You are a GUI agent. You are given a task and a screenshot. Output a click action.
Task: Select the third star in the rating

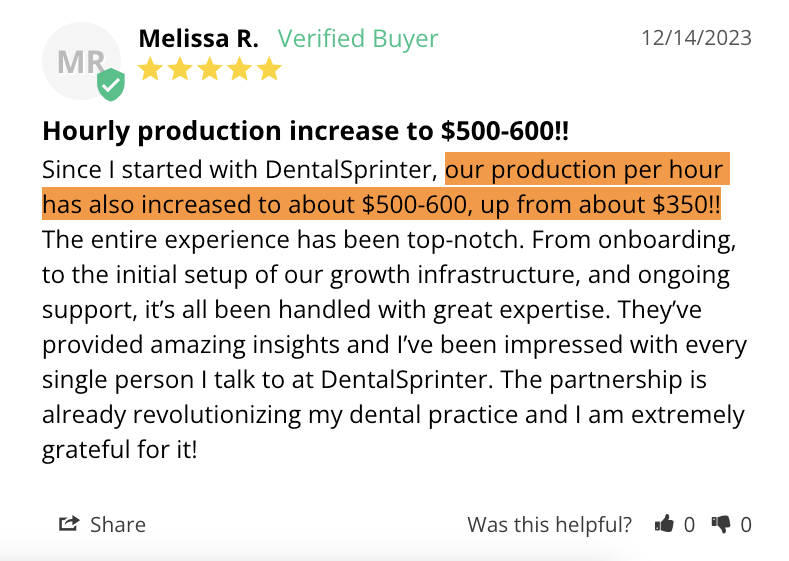click(210, 69)
